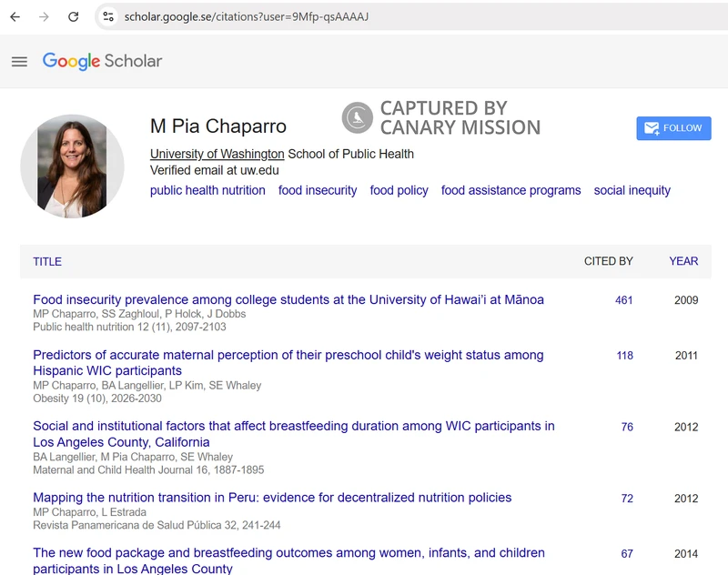Select the social inequity interest tag
Screen dimensions: 728x575
coord(632,190)
